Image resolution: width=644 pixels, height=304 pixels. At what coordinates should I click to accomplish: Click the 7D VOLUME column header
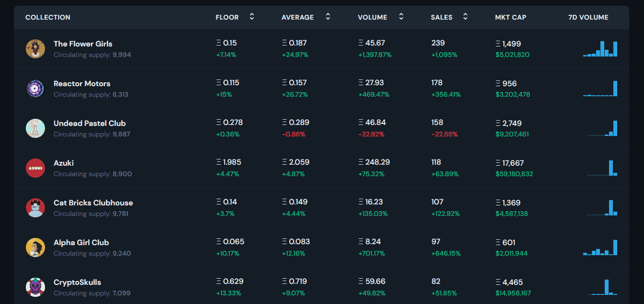588,17
